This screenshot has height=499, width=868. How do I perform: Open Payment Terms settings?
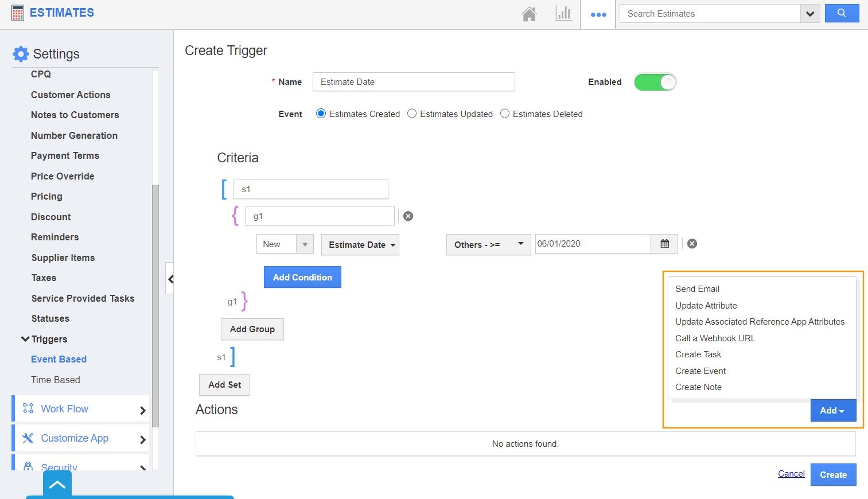[65, 155]
